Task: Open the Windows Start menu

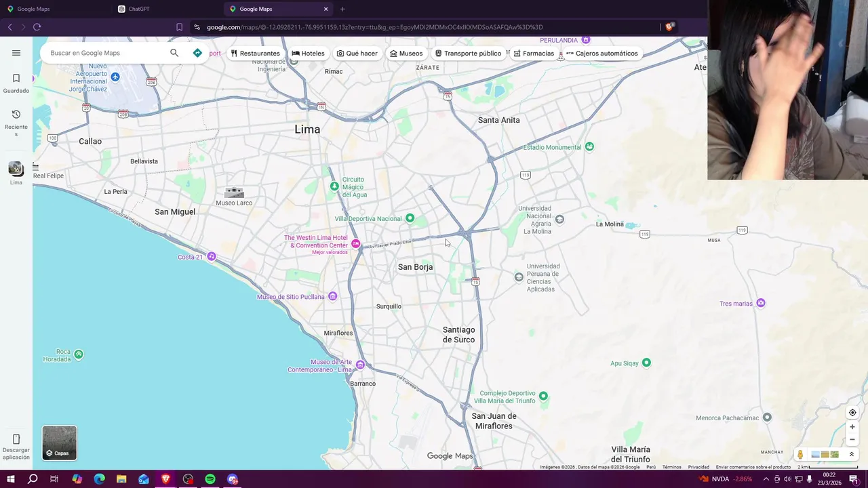Action: point(11,479)
